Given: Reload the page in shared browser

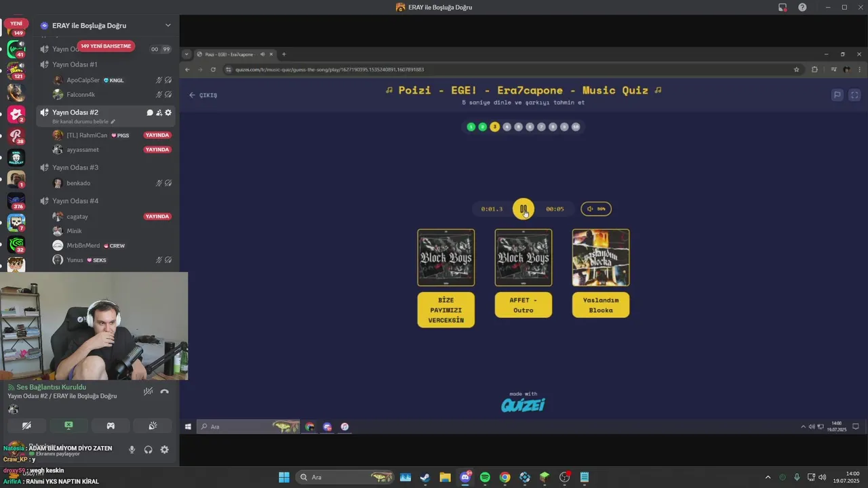Looking at the screenshot, I should [213, 69].
